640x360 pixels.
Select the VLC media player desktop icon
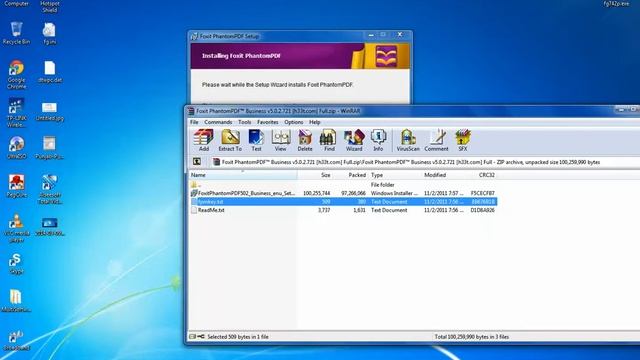point(16,229)
